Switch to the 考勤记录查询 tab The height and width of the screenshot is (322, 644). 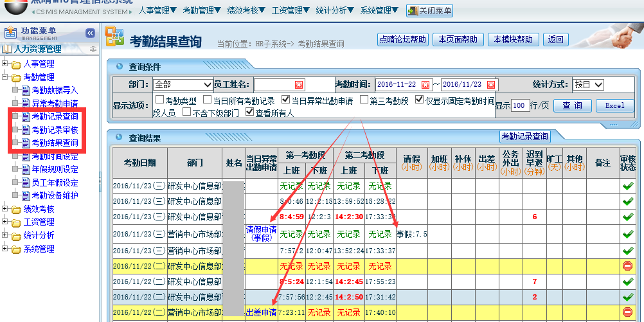point(524,136)
